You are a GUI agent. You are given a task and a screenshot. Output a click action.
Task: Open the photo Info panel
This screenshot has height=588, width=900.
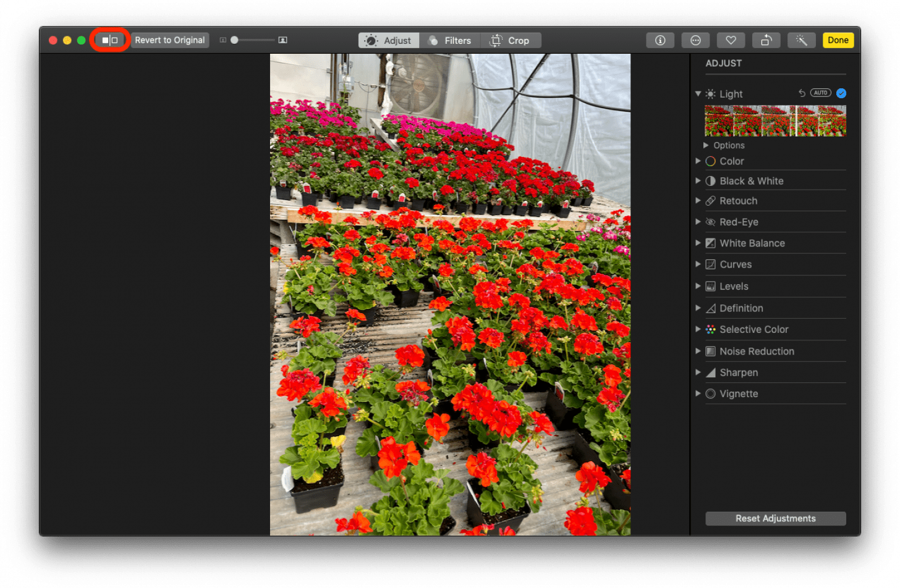point(660,40)
